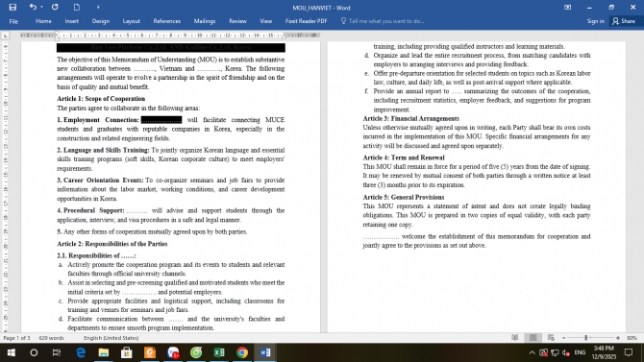This screenshot has width=644, height=362.
Task: Click the heading Article 5: General Provisions
Action: pyautogui.click(x=404, y=197)
